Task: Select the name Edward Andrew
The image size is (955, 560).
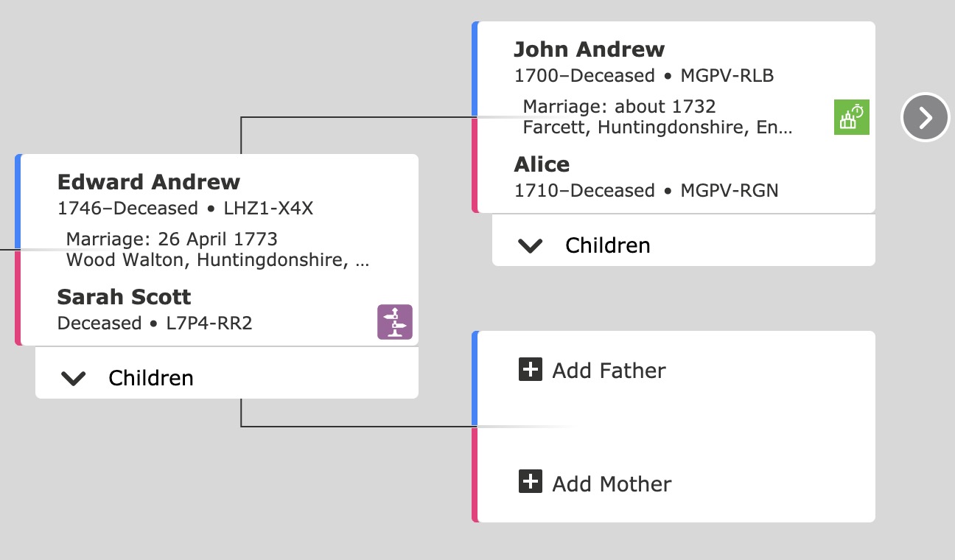Action: pyautogui.click(x=148, y=181)
